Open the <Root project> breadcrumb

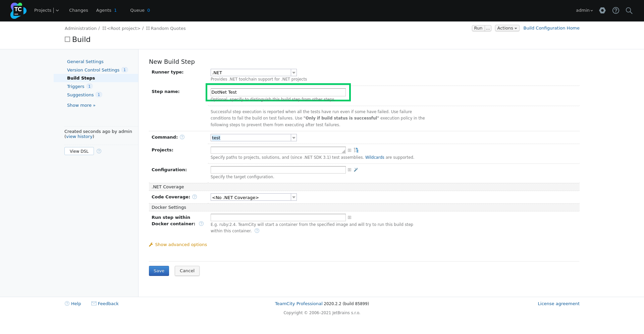coord(123,29)
